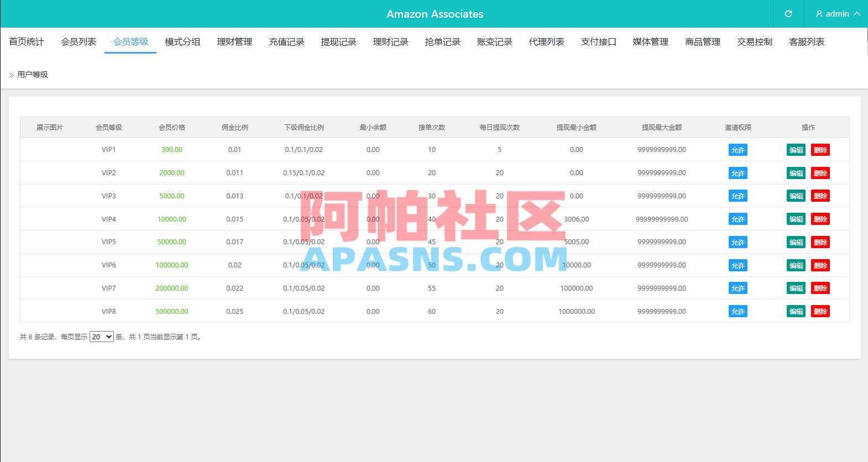Image resolution: width=868 pixels, height=462 pixels.
Task: Switch to 会员列表 tab
Action: (x=79, y=41)
